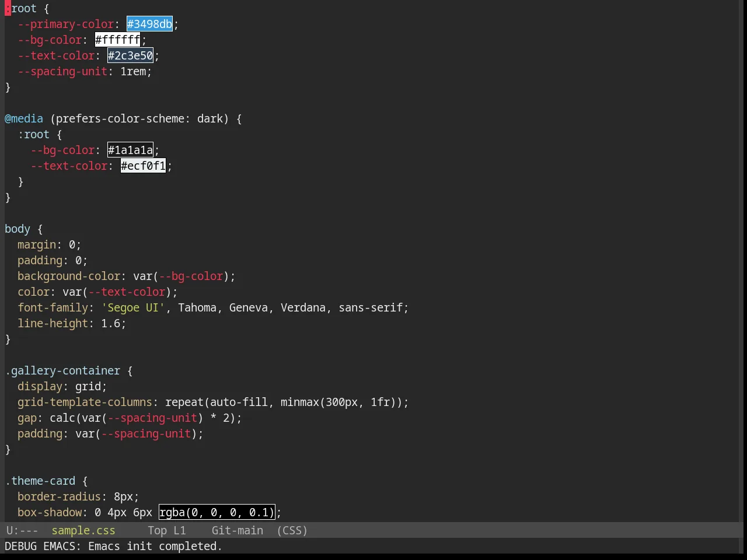Click the #ecf0f1 color value
This screenshot has width=747, height=560.
144,166
